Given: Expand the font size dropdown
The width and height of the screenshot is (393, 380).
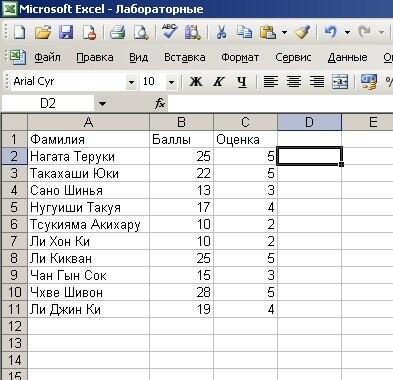Looking at the screenshot, I should click(171, 82).
